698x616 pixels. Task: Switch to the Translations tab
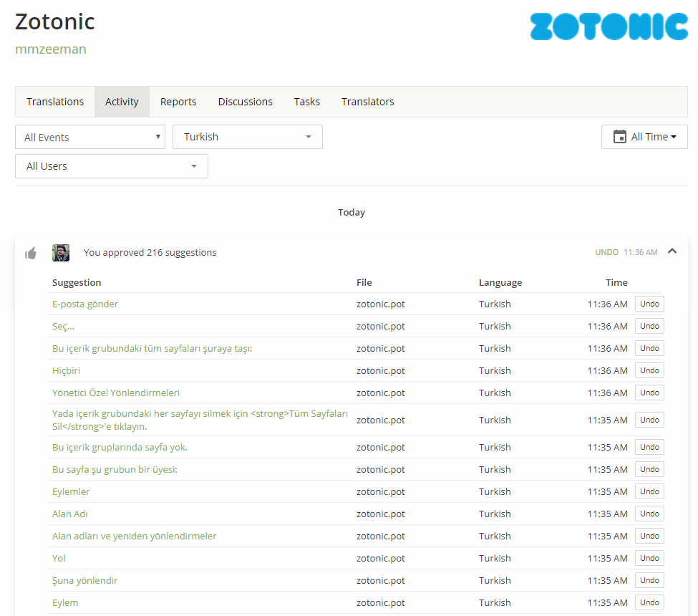(55, 102)
